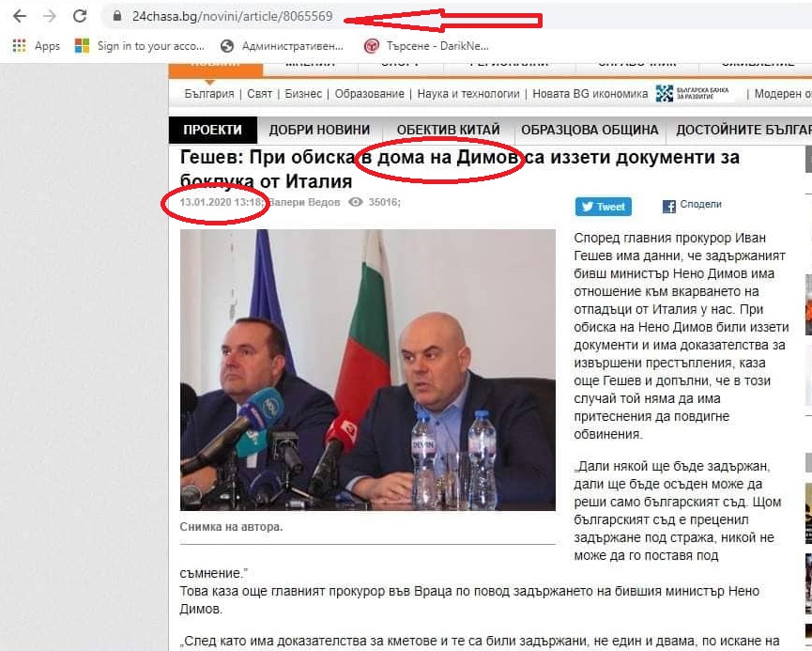Open the Apps grid bookmark
Image resolution: width=812 pixels, height=651 pixels.
coord(36,46)
